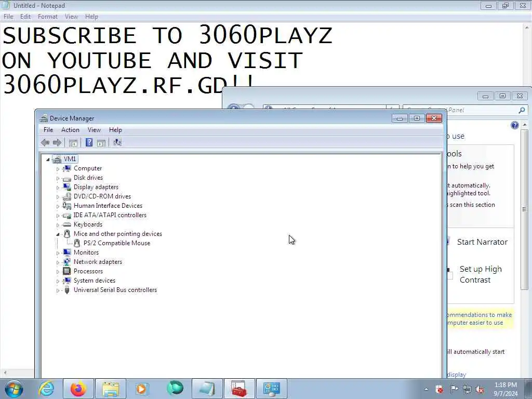Open Device Manager Help menu

[115, 130]
